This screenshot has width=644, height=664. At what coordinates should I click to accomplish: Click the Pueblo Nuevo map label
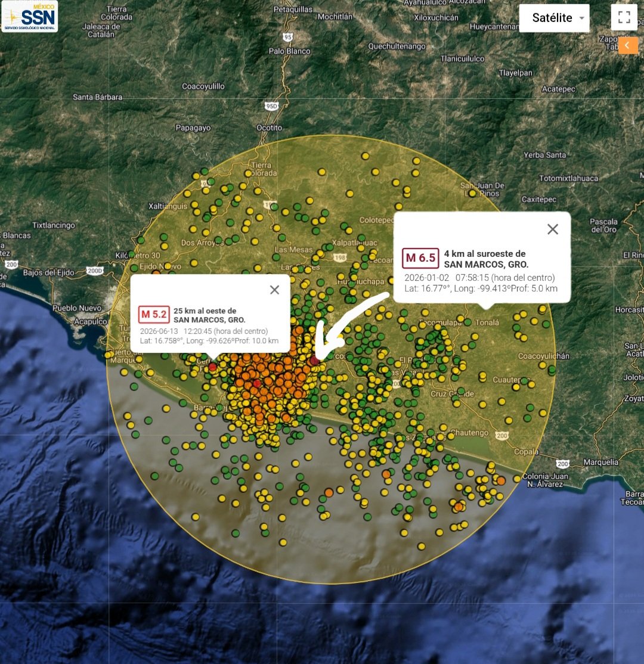[77, 308]
